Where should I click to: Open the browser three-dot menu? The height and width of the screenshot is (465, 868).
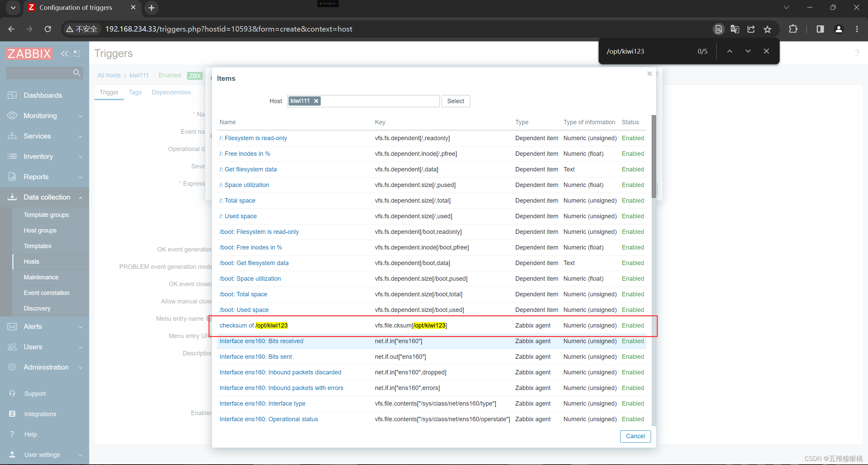857,29
